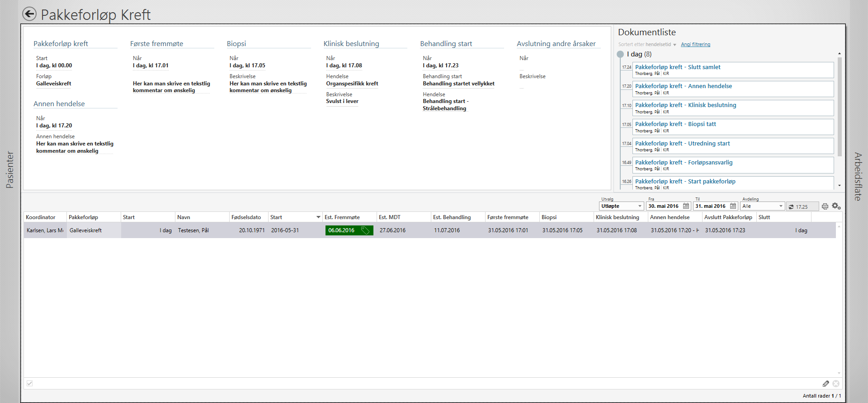Open the Utvalg dropdown showing Utløpte
868x403 pixels.
click(x=622, y=206)
